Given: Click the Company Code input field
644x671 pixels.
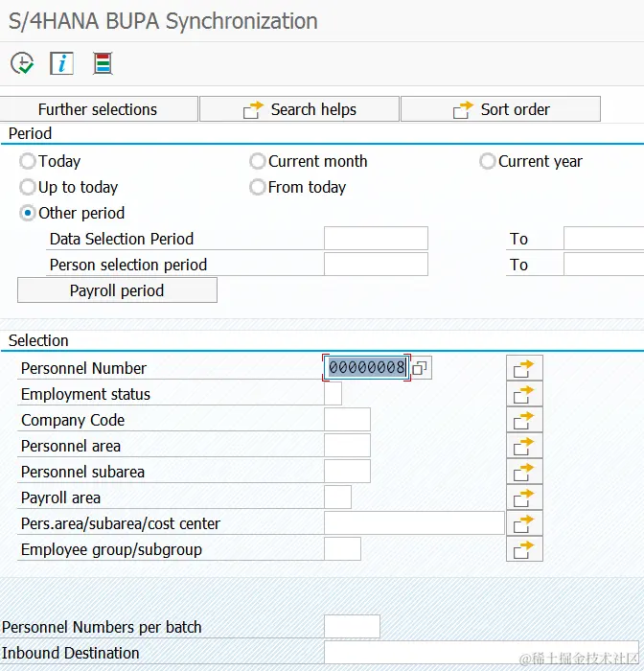Looking at the screenshot, I should coord(347,420).
